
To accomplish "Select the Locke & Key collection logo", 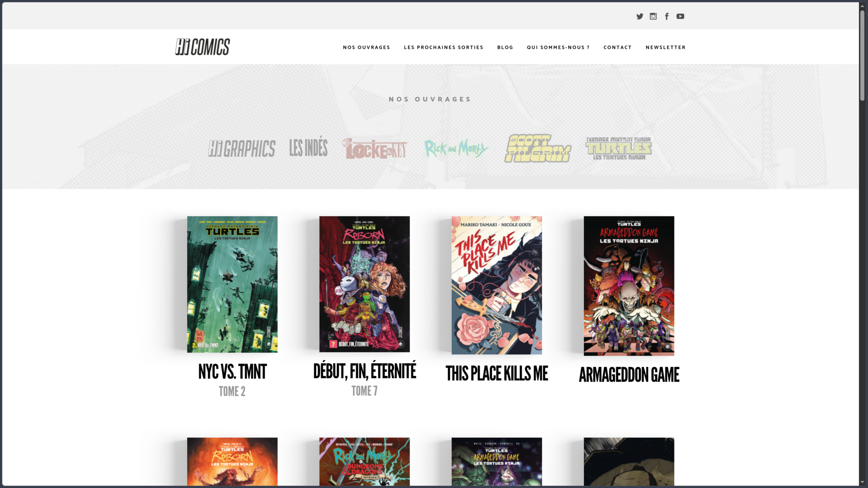I will (375, 149).
